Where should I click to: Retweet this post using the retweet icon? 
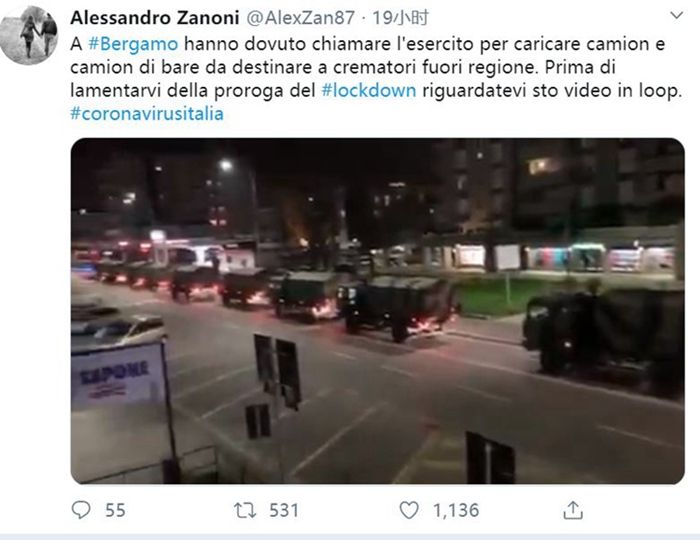245,510
